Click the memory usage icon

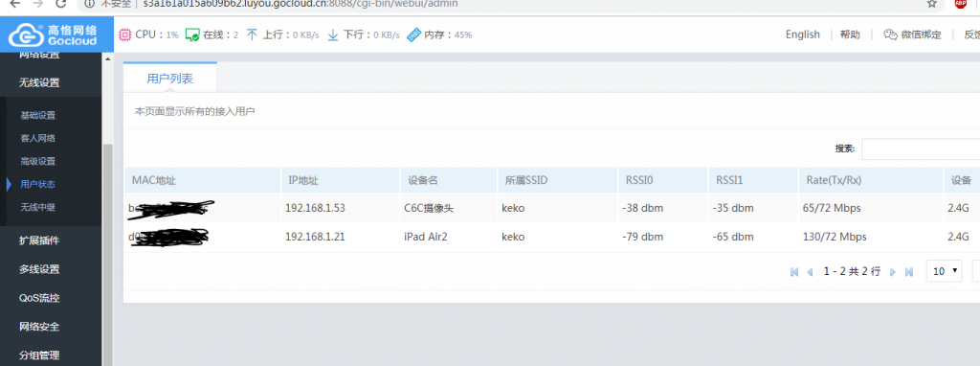tap(413, 34)
